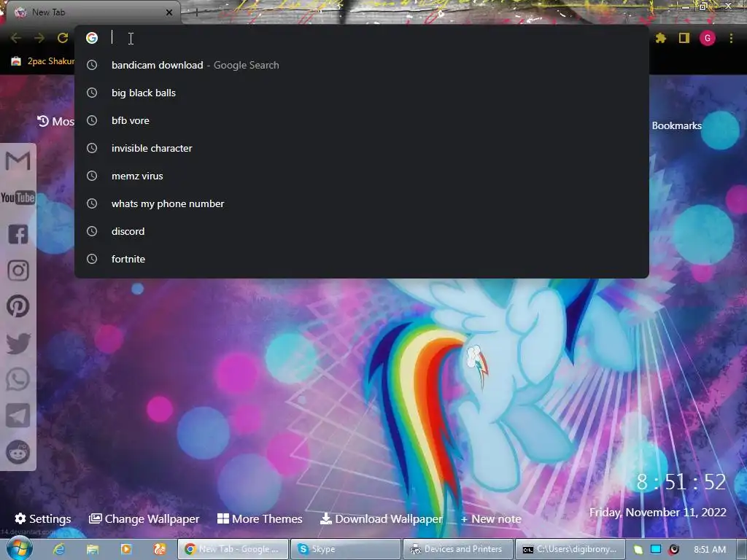The image size is (747, 560).
Task: Click the taskbar clock 8:51 AM
Action: (x=710, y=549)
